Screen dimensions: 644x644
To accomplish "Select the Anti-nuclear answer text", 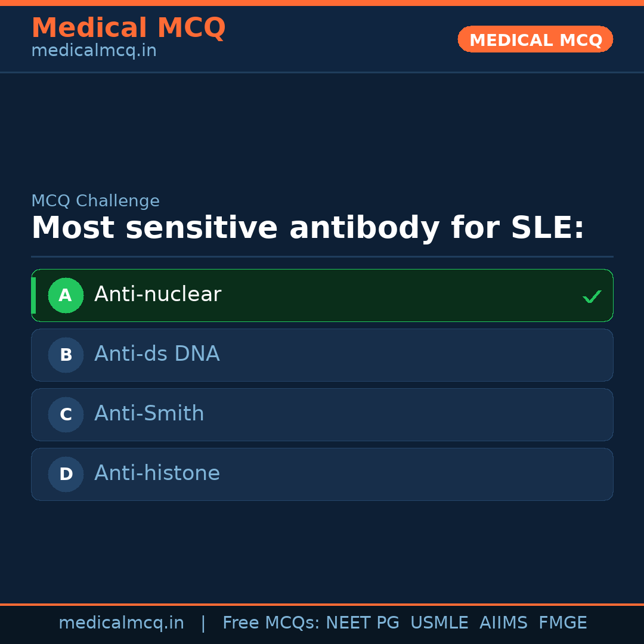I will click(157, 295).
